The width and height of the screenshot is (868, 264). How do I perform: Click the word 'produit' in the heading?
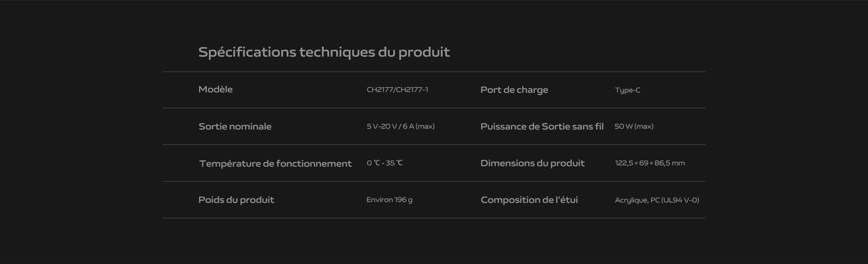(x=424, y=53)
